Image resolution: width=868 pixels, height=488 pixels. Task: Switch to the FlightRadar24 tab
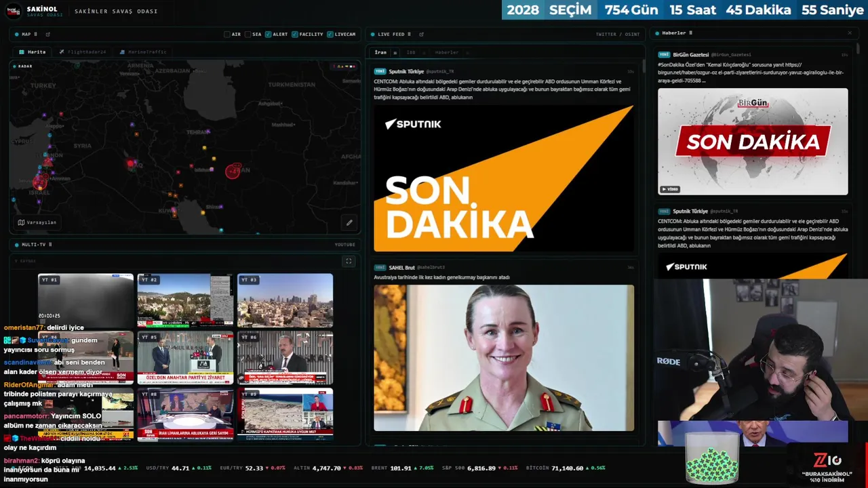click(83, 52)
